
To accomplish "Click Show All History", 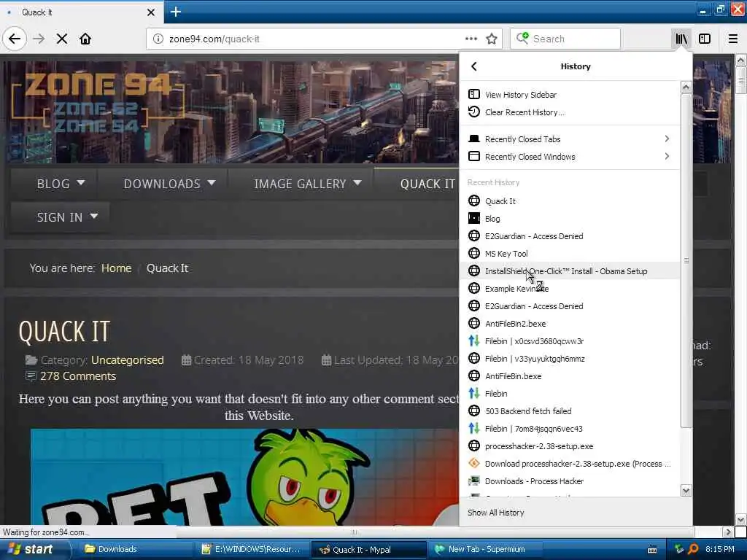I will pos(495,513).
